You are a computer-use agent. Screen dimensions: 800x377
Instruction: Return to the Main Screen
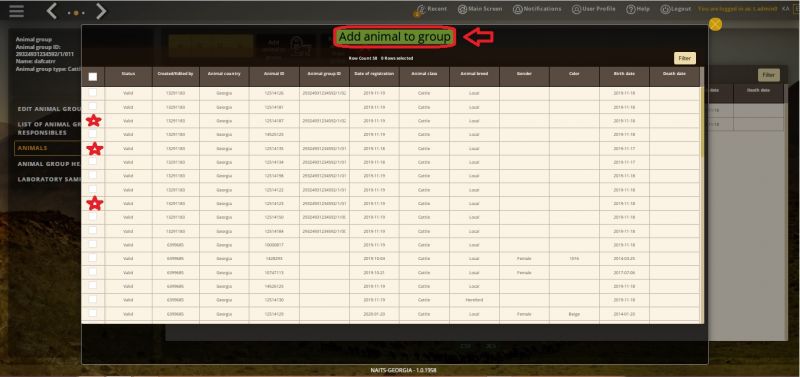point(480,9)
